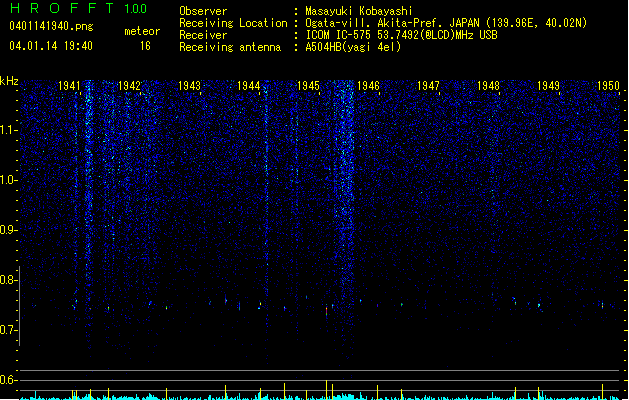
Task: Click the date stamp 04.01.14 19:40
Action: [51, 46]
